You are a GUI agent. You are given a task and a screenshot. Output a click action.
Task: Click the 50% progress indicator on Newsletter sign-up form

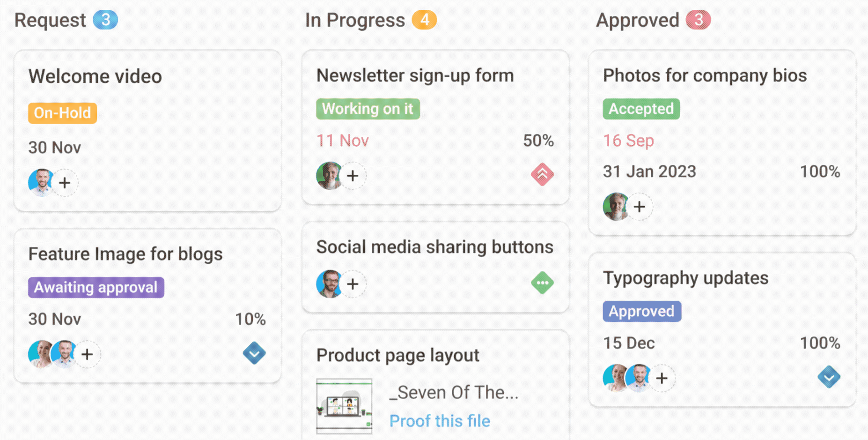click(x=537, y=140)
